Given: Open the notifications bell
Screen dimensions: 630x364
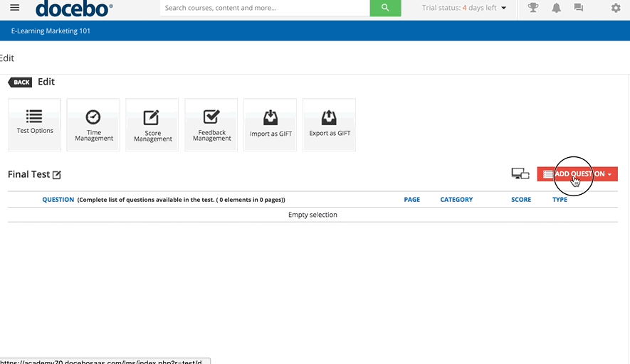Looking at the screenshot, I should (556, 8).
